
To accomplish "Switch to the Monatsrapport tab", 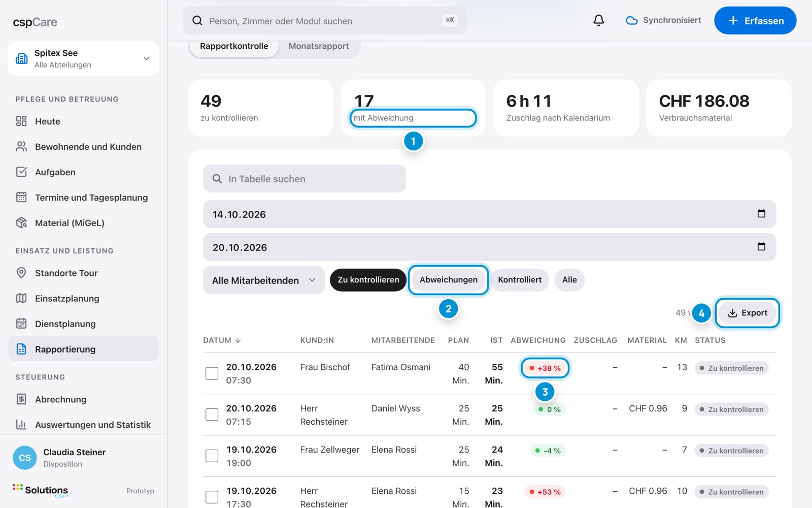I will click(x=319, y=46).
